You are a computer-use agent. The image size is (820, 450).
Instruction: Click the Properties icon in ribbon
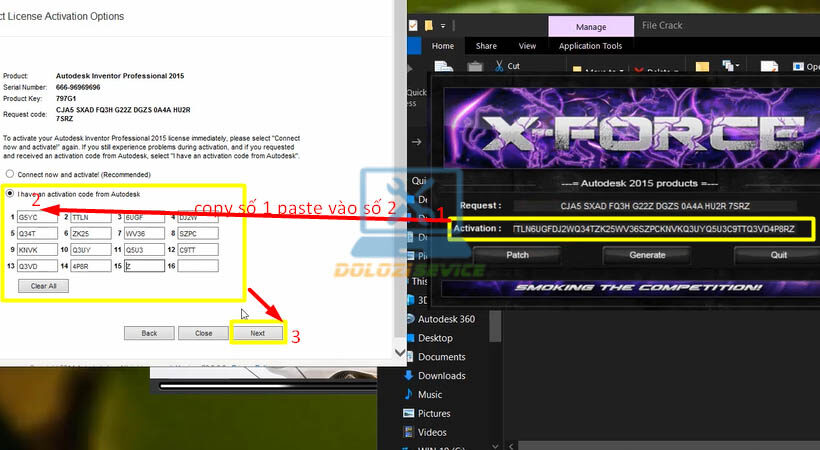coord(769,66)
